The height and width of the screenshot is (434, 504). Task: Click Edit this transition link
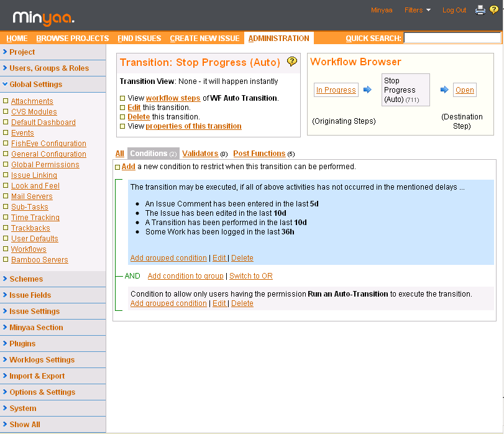point(134,108)
